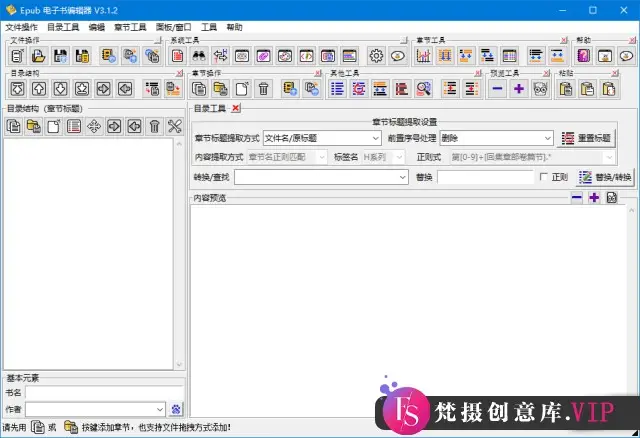Click the first floppy-disk save icon
Screen dimensions: 640x438
[60, 56]
